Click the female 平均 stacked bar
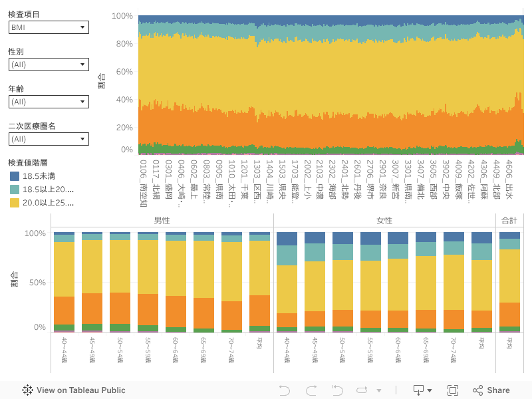 coord(481,282)
